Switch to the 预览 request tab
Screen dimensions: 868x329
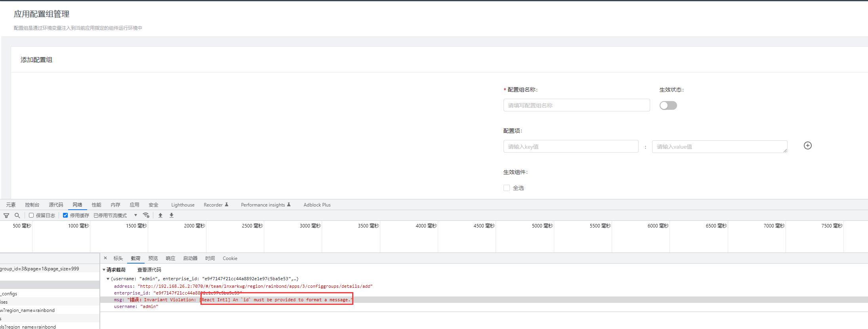153,258
